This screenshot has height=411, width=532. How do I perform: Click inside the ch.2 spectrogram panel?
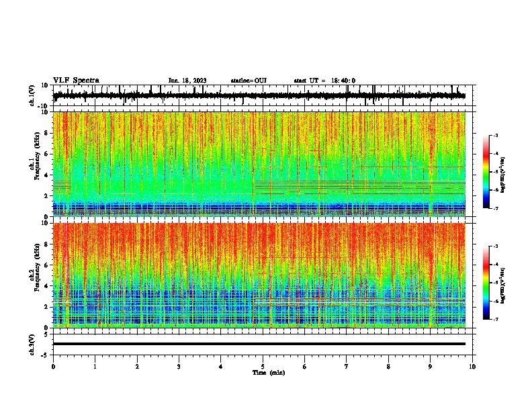point(259,275)
